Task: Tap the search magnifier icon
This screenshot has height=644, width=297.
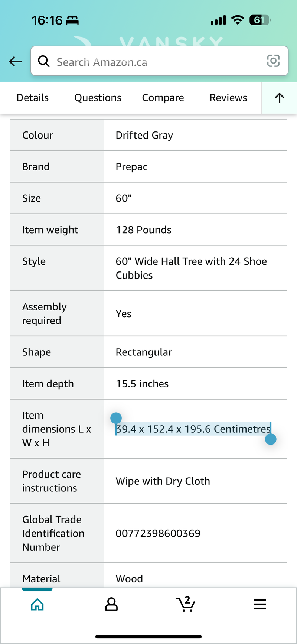Action: click(x=44, y=61)
